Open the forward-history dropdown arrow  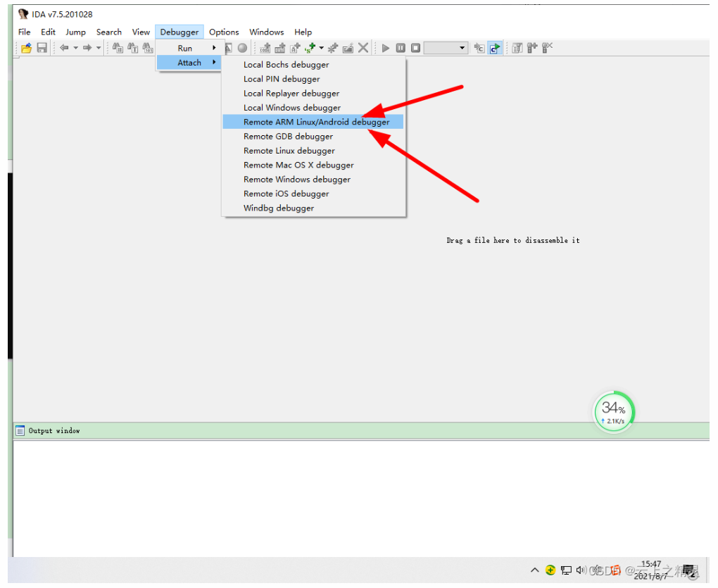click(99, 48)
